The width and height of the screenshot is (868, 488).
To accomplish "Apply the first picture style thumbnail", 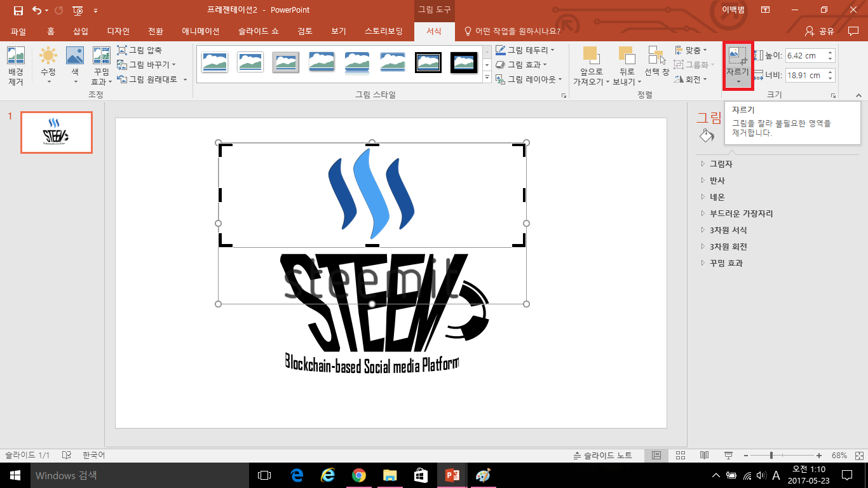I will [x=215, y=62].
